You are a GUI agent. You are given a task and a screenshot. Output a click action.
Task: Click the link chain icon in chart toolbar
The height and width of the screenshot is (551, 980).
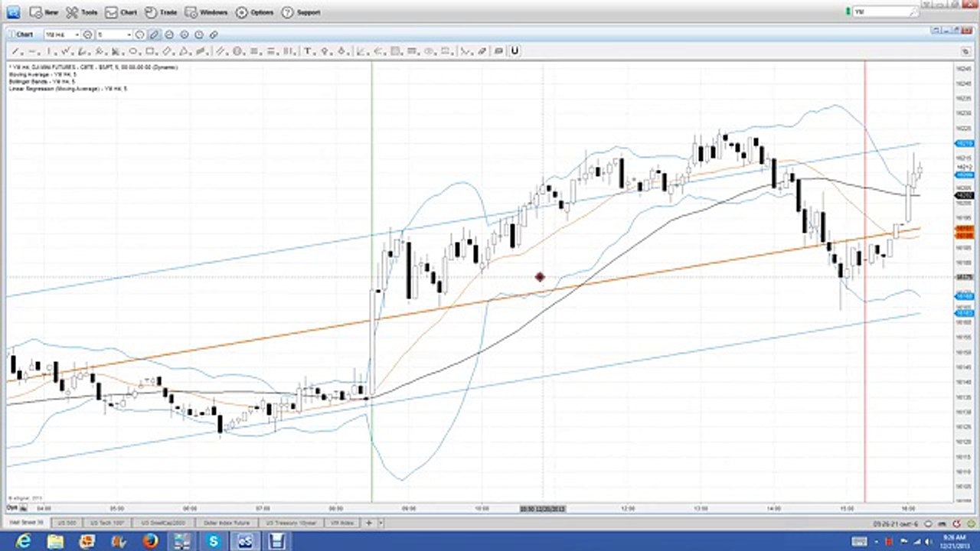[214, 35]
